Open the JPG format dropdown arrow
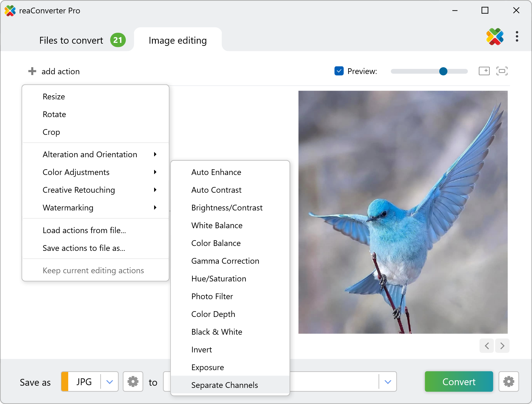 (110, 382)
